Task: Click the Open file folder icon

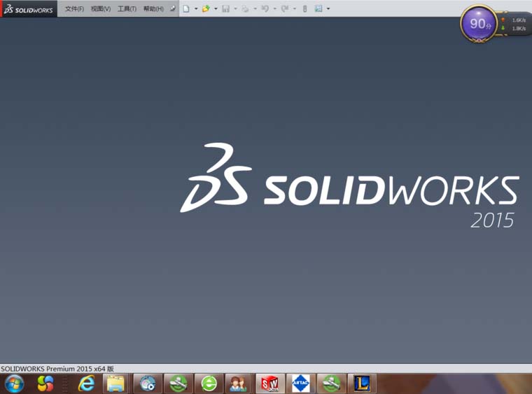Action: (x=206, y=8)
